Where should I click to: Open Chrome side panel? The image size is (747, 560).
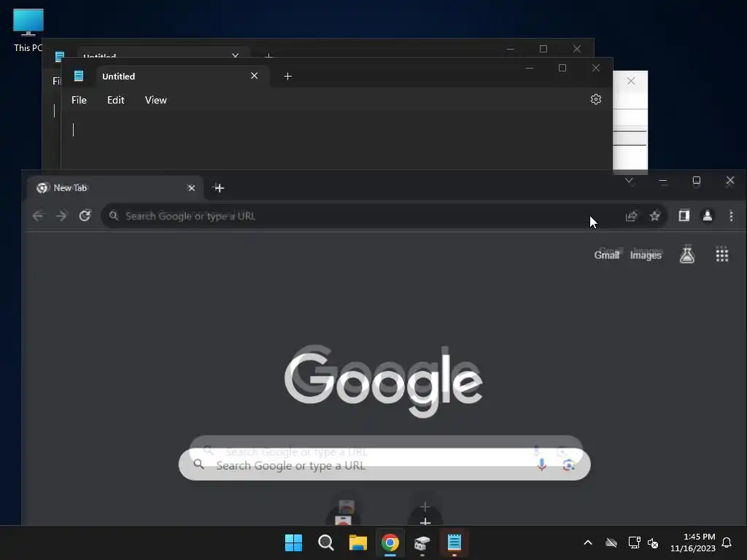(684, 216)
